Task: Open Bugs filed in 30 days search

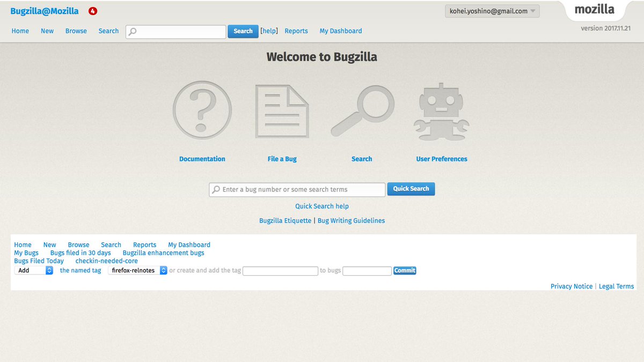Action: pyautogui.click(x=80, y=253)
